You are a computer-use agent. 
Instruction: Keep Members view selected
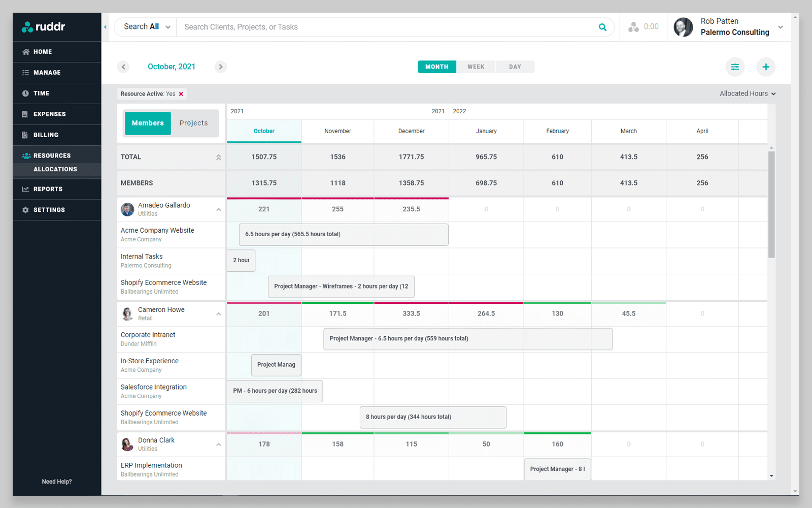[x=147, y=123]
